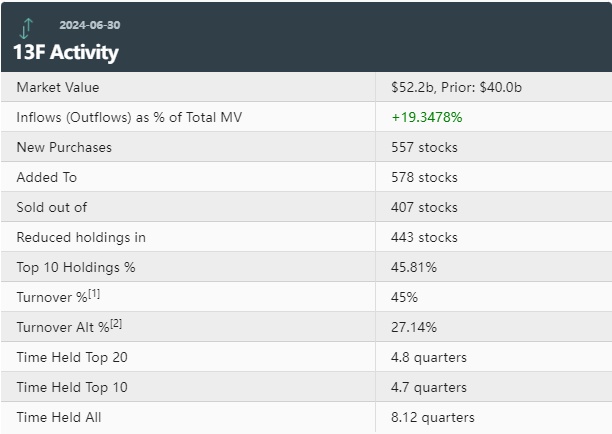Viewport: 612px width, 434px height.
Task: Select the 443 stocks reduced holdings value
Action: pos(424,237)
